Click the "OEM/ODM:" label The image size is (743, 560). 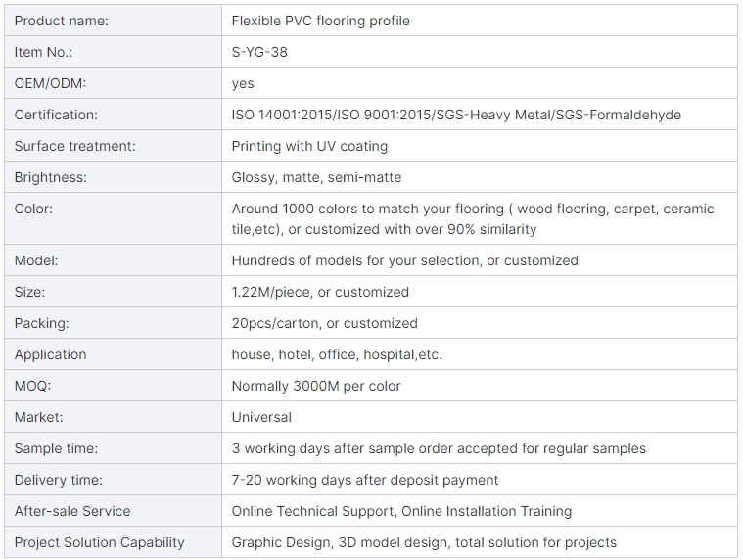pos(50,83)
